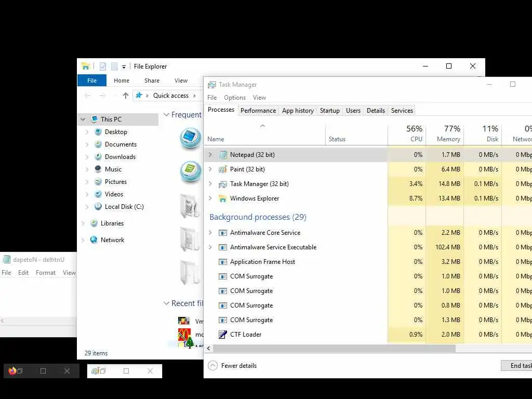Click the Libraries icon in navigation tree
This screenshot has height=399, width=532.
(94, 223)
